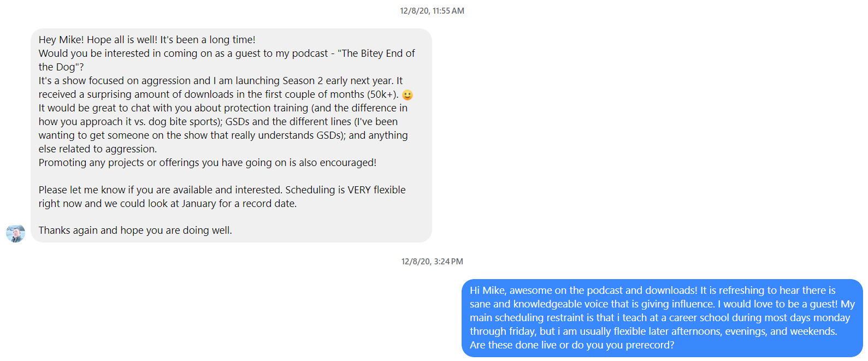Click the 'Hey Mike! Hope all is well!' line
The width and height of the screenshot is (868, 361).
coord(147,40)
